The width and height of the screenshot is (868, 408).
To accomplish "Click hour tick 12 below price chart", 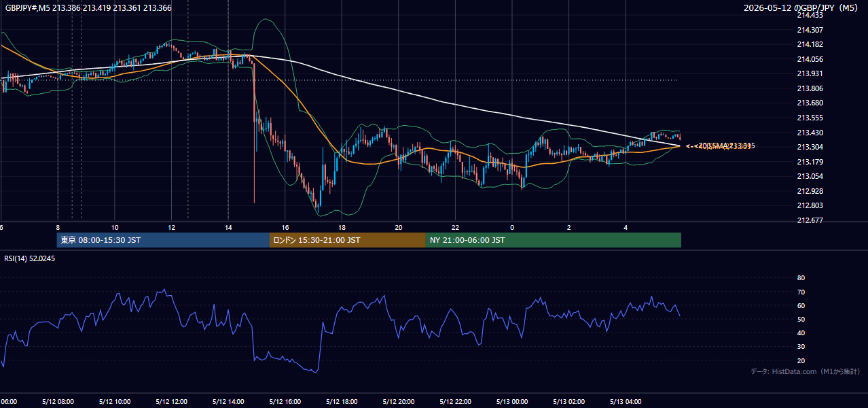I will (x=171, y=227).
